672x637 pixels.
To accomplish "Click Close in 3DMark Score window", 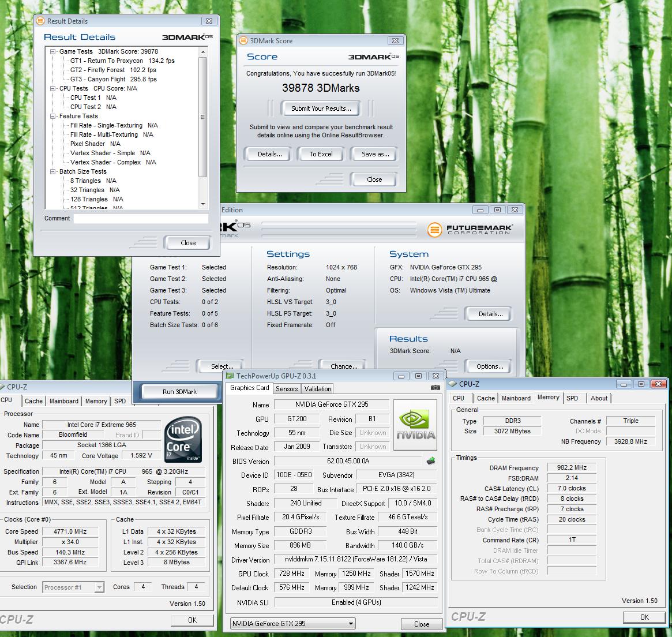I will [374, 179].
